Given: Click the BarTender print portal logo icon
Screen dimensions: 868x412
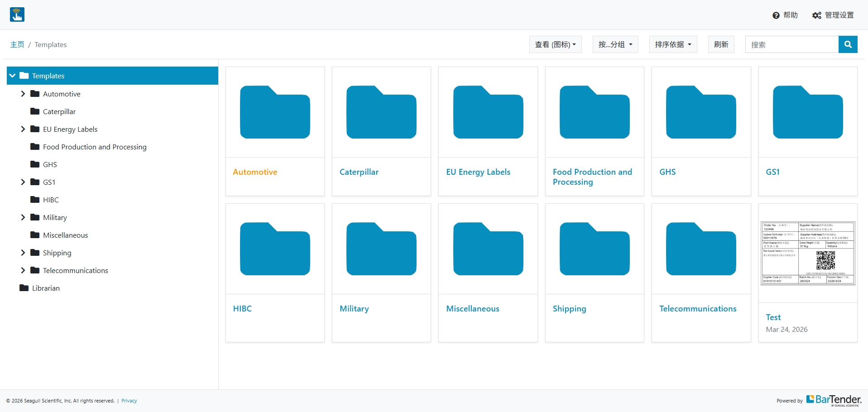Looking at the screenshot, I should pos(17,14).
